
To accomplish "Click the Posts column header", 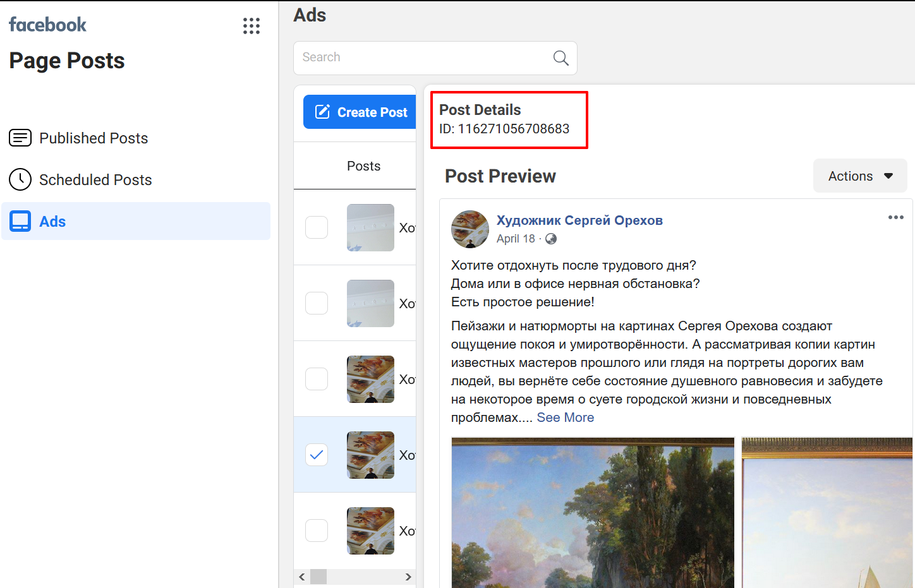I will (x=363, y=166).
